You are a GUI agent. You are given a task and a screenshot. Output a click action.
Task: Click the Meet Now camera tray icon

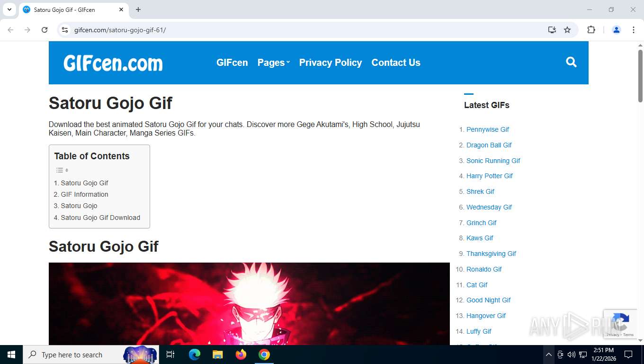pyautogui.click(x=560, y=355)
